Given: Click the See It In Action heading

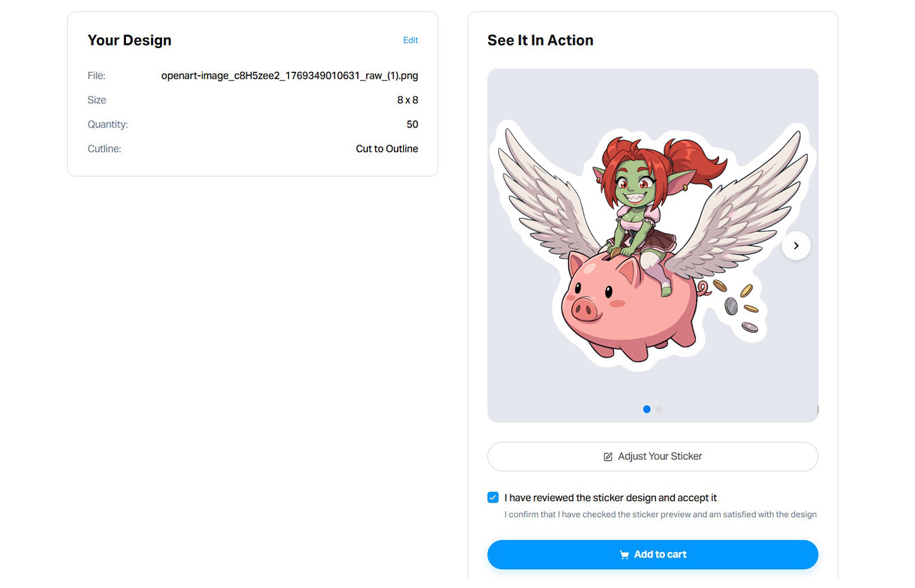Looking at the screenshot, I should click(x=540, y=41).
